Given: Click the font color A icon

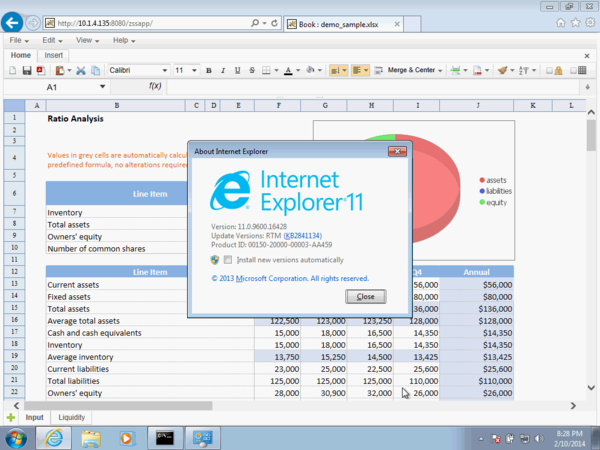Looking at the screenshot, I should pos(289,70).
